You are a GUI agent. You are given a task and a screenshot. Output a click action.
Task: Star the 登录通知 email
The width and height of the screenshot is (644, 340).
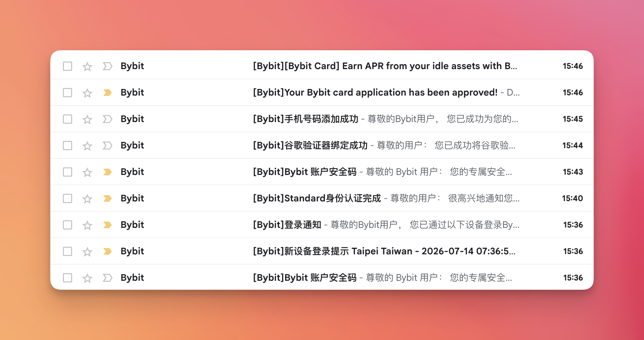click(87, 225)
